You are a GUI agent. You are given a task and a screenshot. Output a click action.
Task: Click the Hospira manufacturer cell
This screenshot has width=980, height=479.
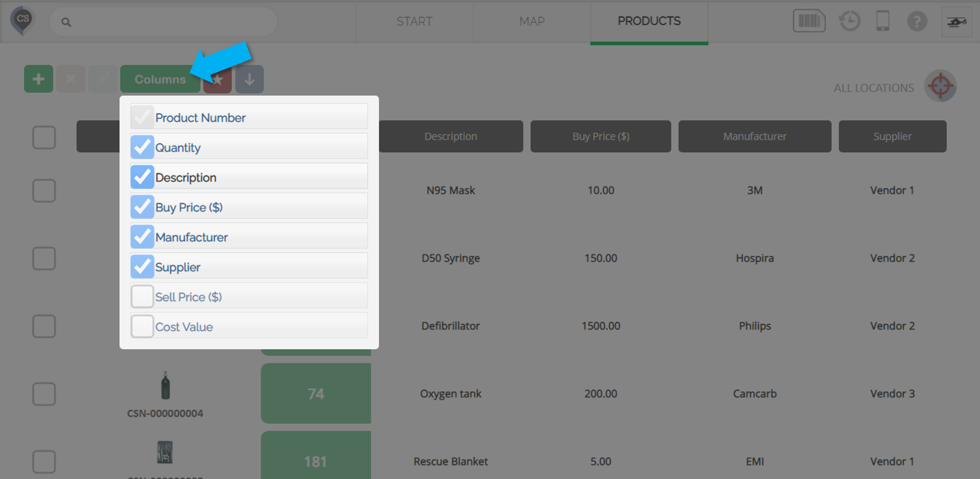(x=755, y=258)
